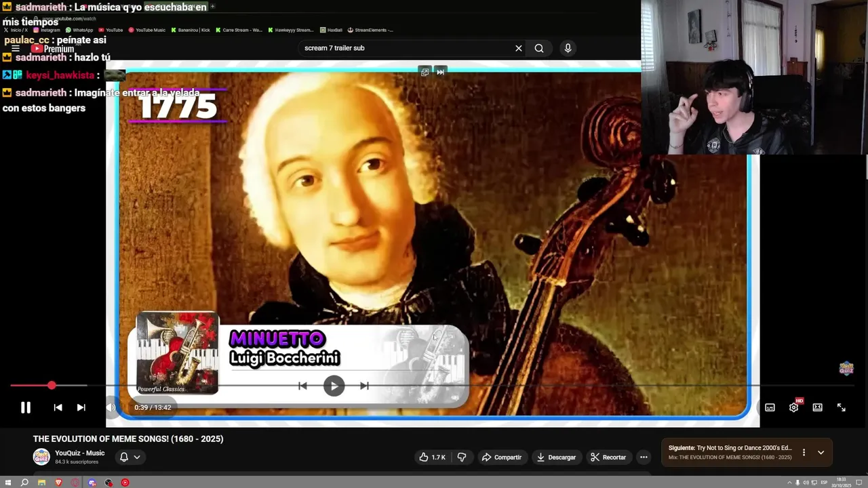The width and height of the screenshot is (868, 488).
Task: Click skip-forward icon above the video
Action: 440,72
